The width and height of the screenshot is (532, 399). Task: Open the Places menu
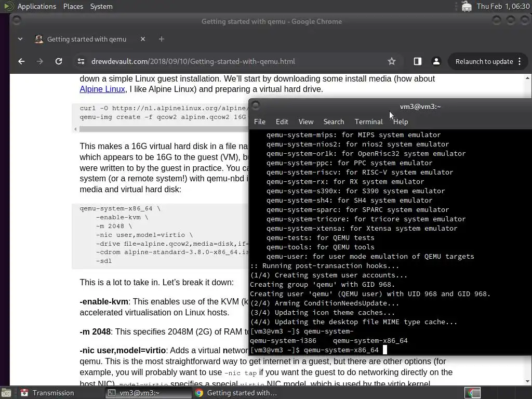click(73, 6)
